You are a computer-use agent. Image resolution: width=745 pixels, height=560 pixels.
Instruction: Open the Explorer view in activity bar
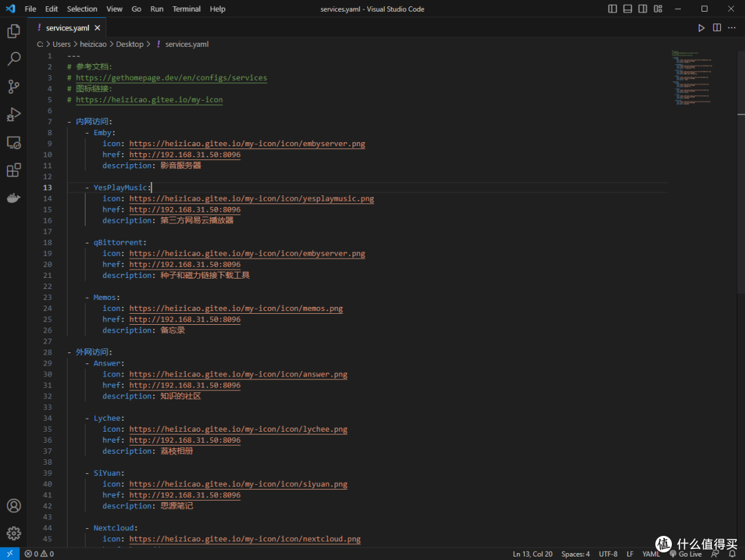pyautogui.click(x=14, y=31)
